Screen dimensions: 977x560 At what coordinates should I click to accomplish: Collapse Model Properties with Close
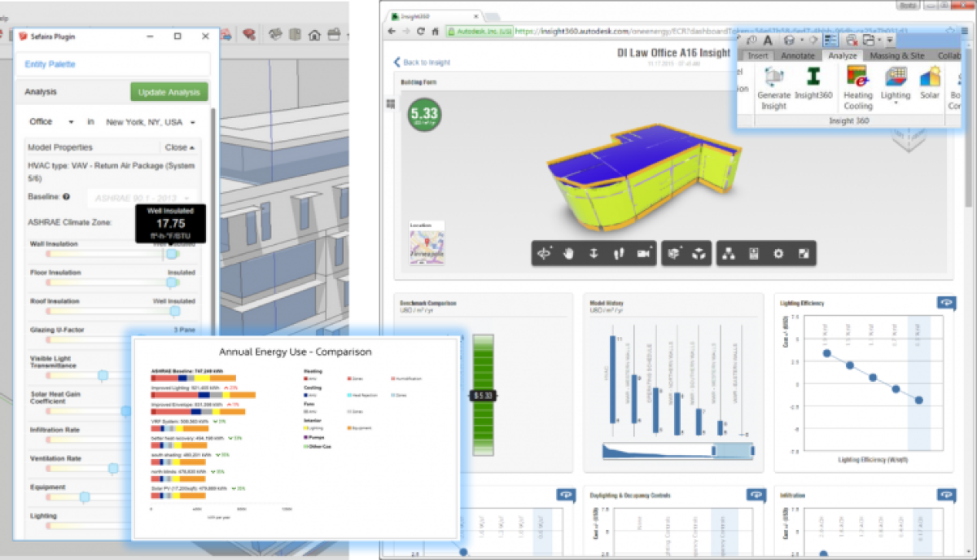180,147
